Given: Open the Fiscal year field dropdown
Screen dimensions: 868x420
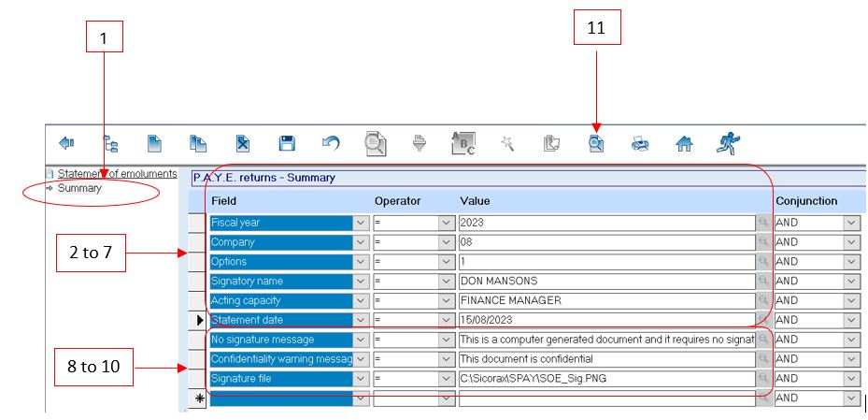Looking at the screenshot, I should tap(362, 223).
